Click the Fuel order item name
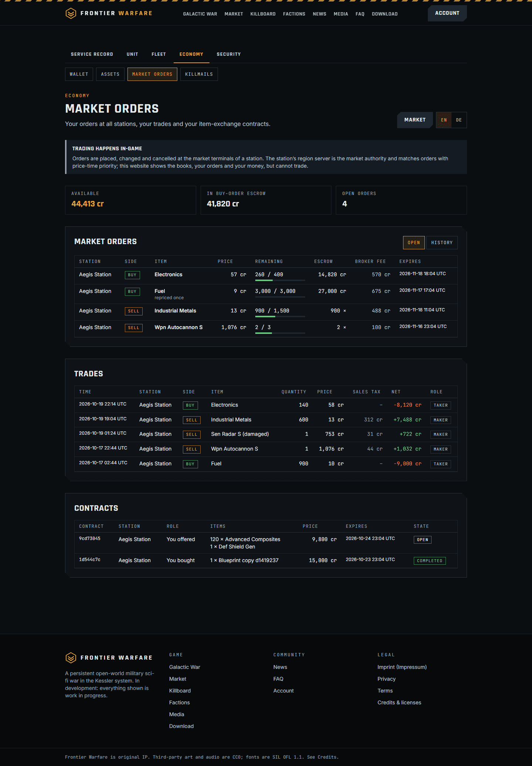532x766 pixels. (x=160, y=291)
